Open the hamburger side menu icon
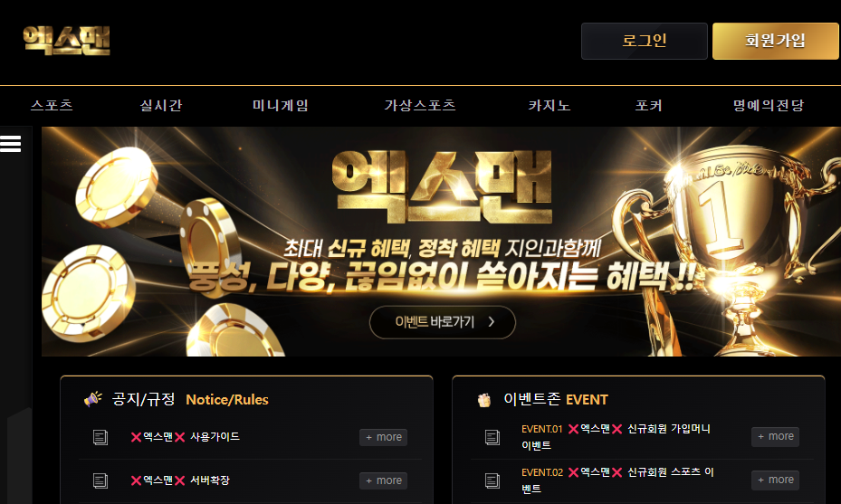The height and width of the screenshot is (504, 841). click(10, 144)
